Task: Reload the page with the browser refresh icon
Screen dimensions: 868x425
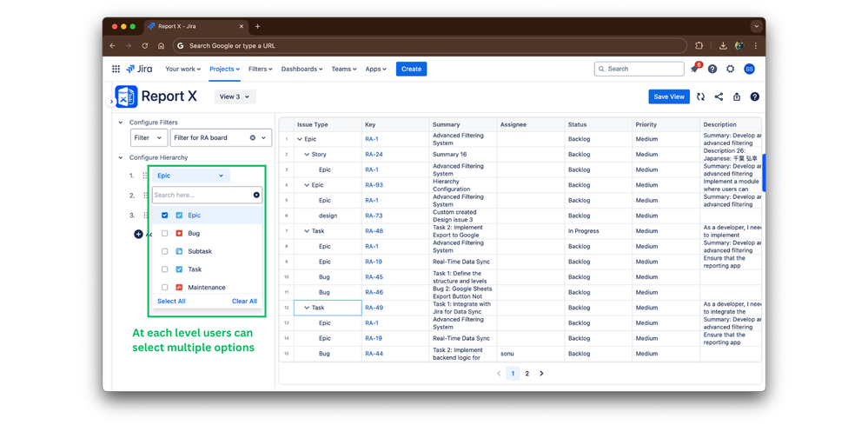Action: pos(145,46)
